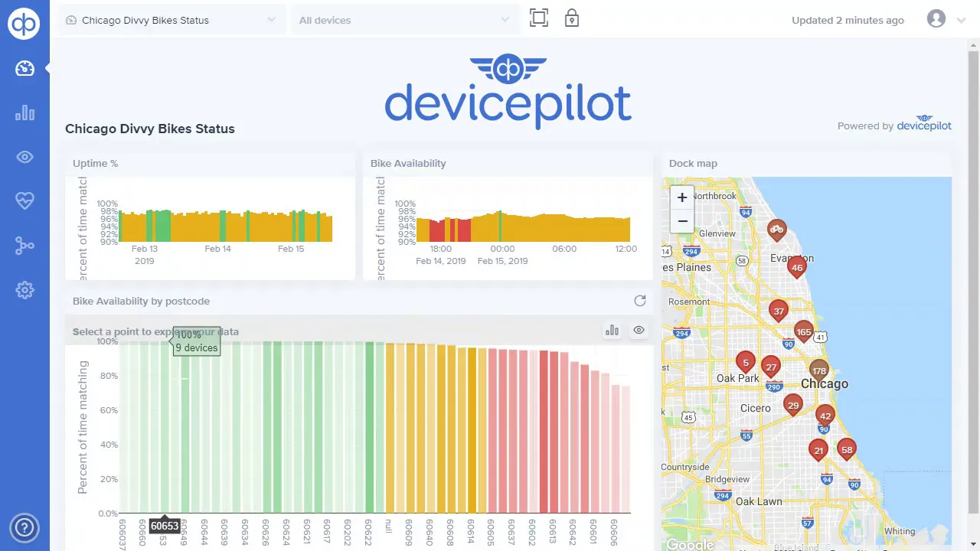
Task: Click the Uptime % widget title
Action: coord(95,163)
